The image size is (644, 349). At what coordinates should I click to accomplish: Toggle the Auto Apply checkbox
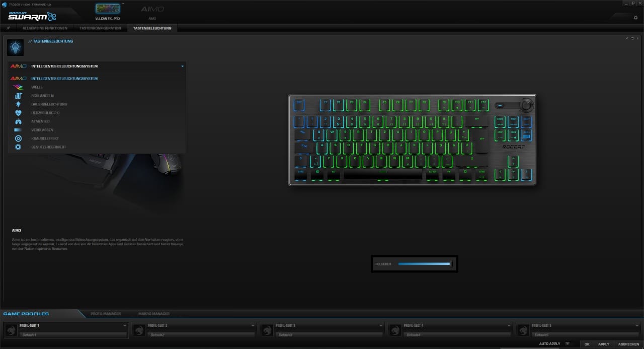click(568, 344)
